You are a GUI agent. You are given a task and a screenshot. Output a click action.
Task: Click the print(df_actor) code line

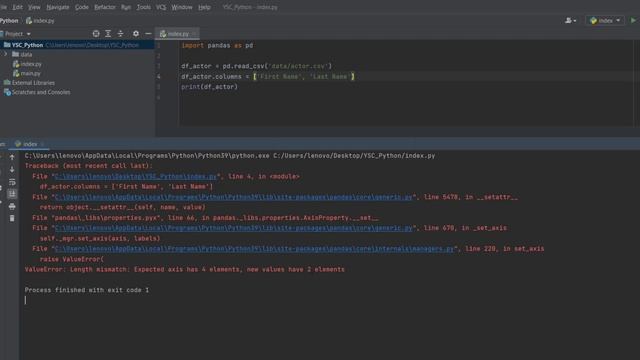pyautogui.click(x=209, y=87)
